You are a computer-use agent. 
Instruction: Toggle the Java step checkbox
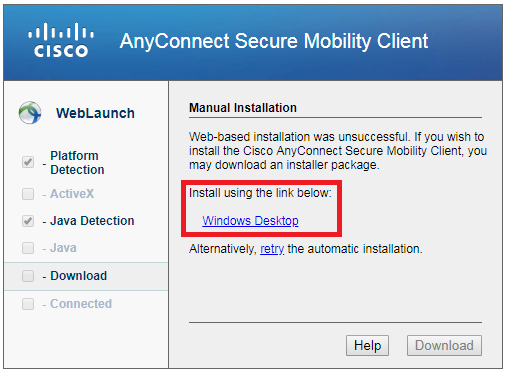[x=28, y=248]
